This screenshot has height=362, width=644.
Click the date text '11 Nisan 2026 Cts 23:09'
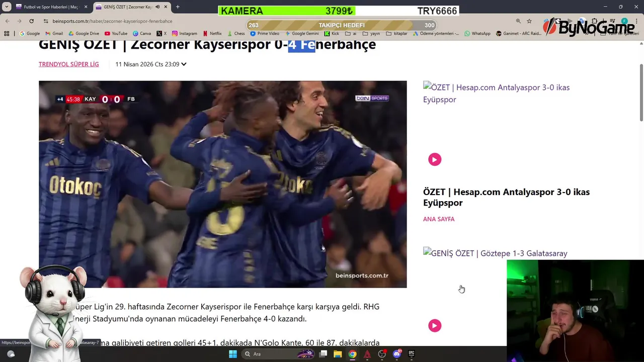pos(147,64)
